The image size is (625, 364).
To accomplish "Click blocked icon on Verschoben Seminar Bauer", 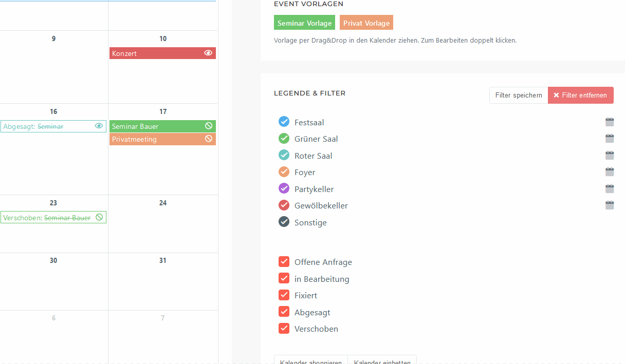I will 99,218.
